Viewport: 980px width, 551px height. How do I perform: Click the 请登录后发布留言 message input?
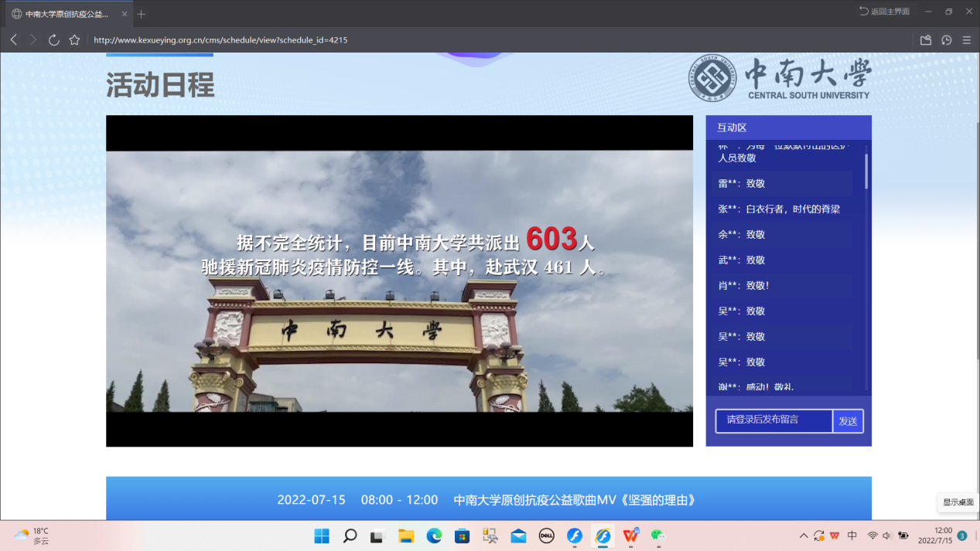tap(773, 420)
